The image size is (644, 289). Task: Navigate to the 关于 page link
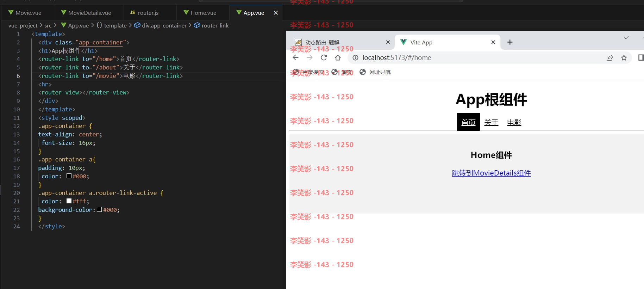coord(491,122)
